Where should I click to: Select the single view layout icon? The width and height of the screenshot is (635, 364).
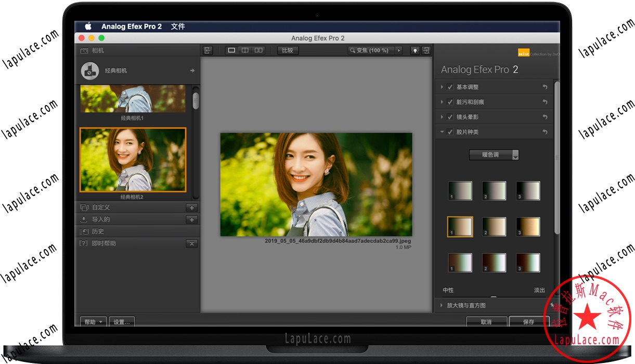tap(231, 50)
